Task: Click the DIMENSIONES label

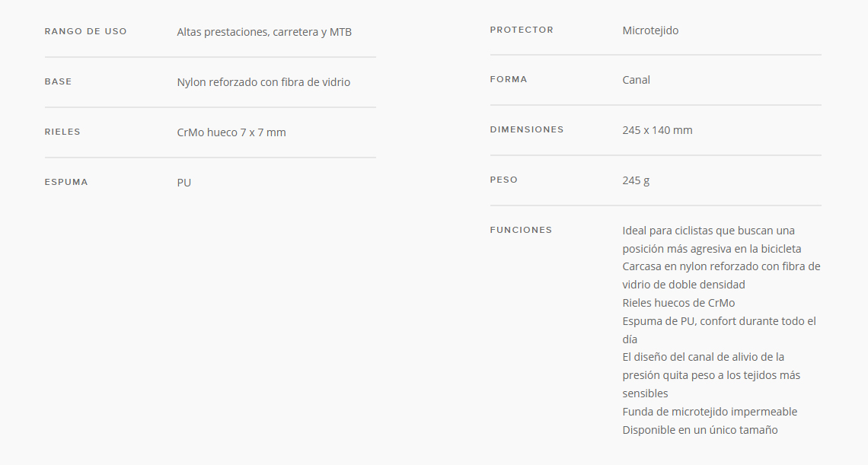Action: click(x=526, y=129)
